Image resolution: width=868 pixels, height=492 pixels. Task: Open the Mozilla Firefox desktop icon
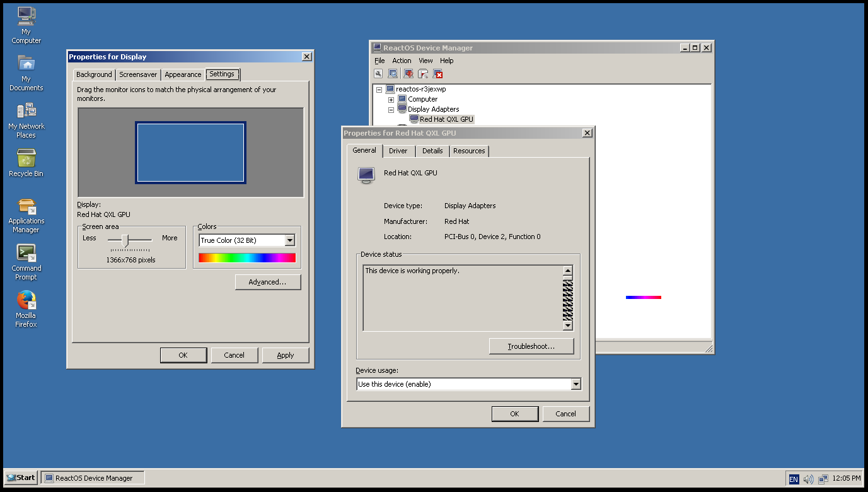point(26,309)
